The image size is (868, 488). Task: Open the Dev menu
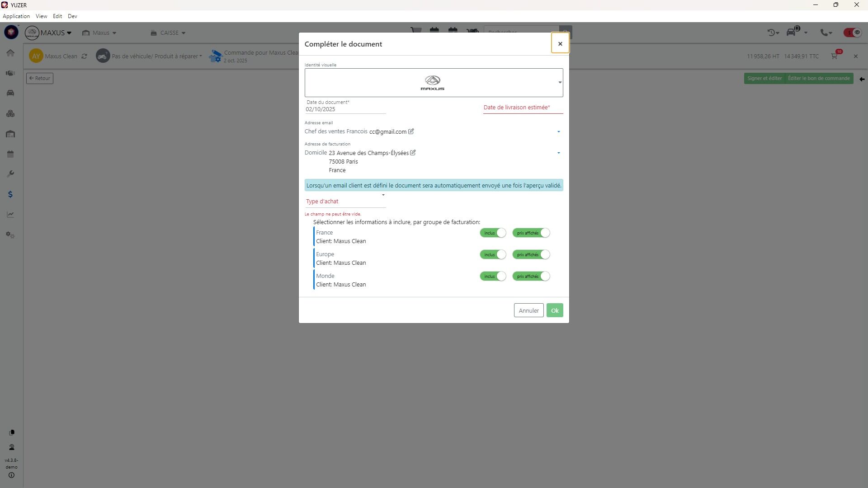click(x=72, y=16)
